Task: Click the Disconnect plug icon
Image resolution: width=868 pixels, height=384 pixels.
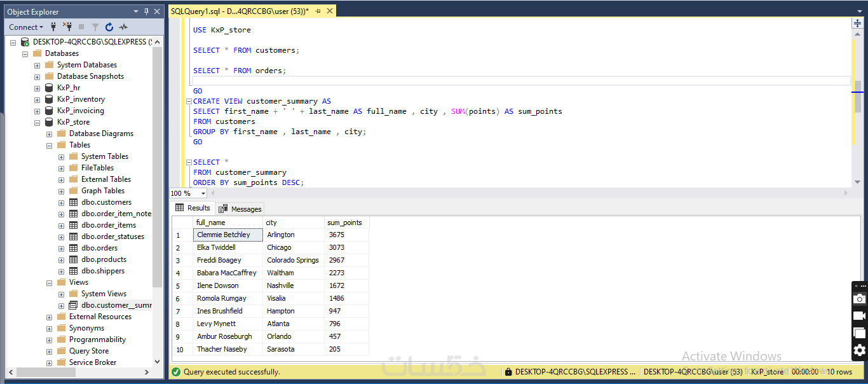Action: click(x=67, y=27)
